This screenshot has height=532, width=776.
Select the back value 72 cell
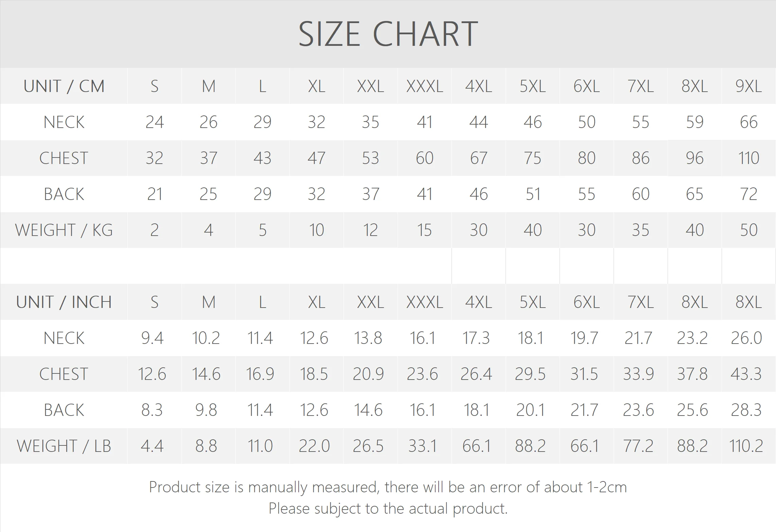click(x=748, y=194)
